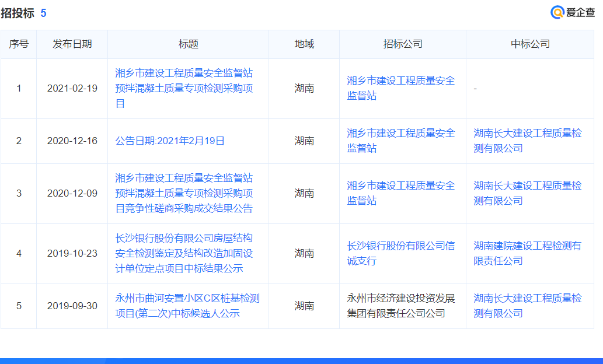Click the 中标公司 column header
The height and width of the screenshot is (364, 603).
529,44
